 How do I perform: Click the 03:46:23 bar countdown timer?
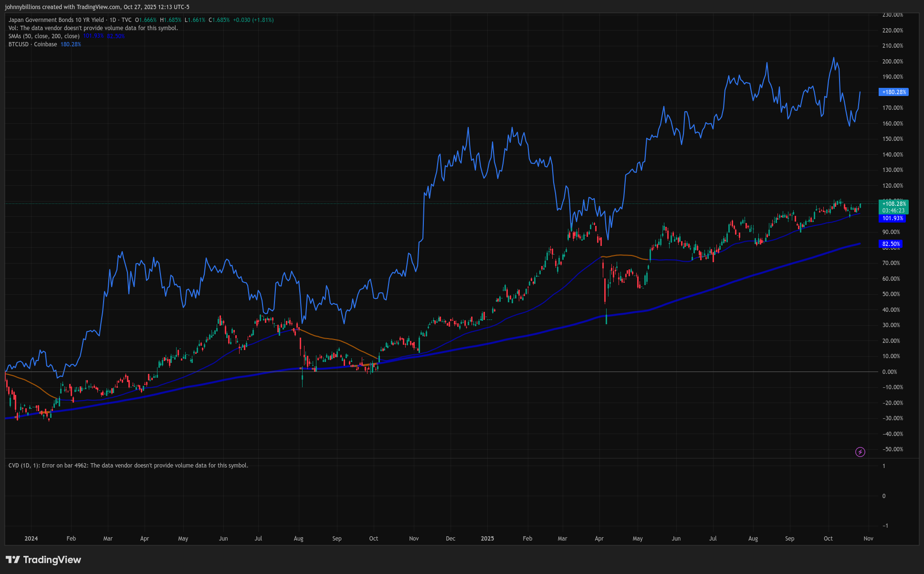pos(893,211)
